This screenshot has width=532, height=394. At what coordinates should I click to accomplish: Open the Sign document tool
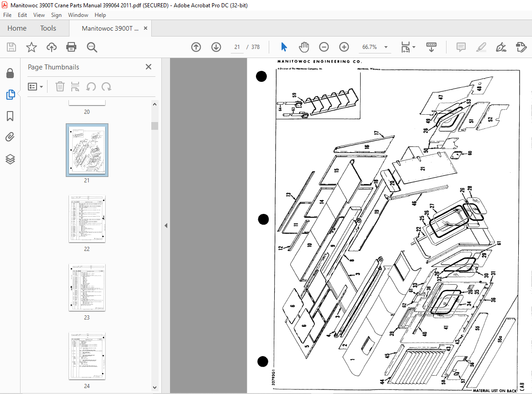pos(501,47)
